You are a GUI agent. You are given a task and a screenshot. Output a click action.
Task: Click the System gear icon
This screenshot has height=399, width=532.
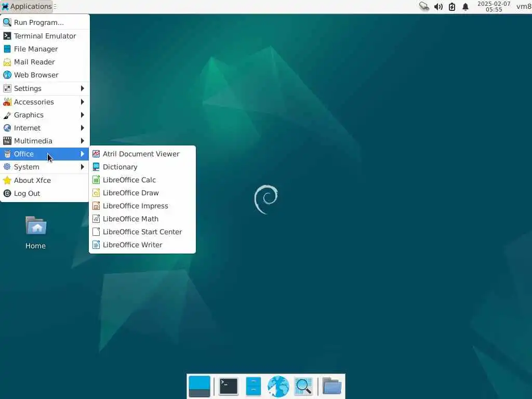[7, 167]
